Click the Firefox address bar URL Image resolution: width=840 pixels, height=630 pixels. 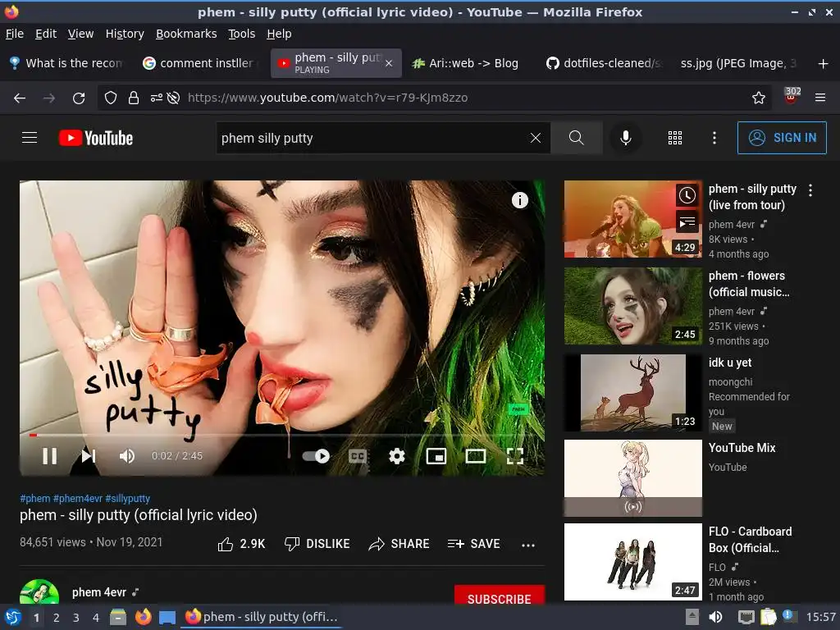pyautogui.click(x=327, y=98)
